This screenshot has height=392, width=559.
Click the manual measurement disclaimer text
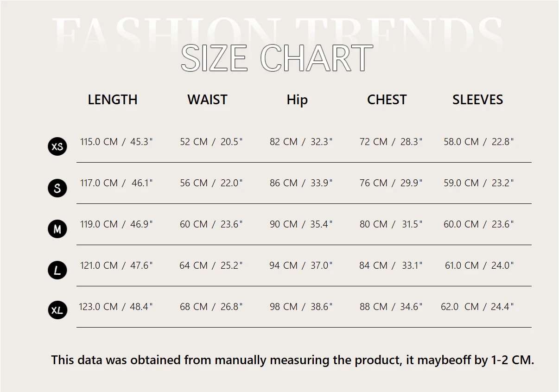292,360
